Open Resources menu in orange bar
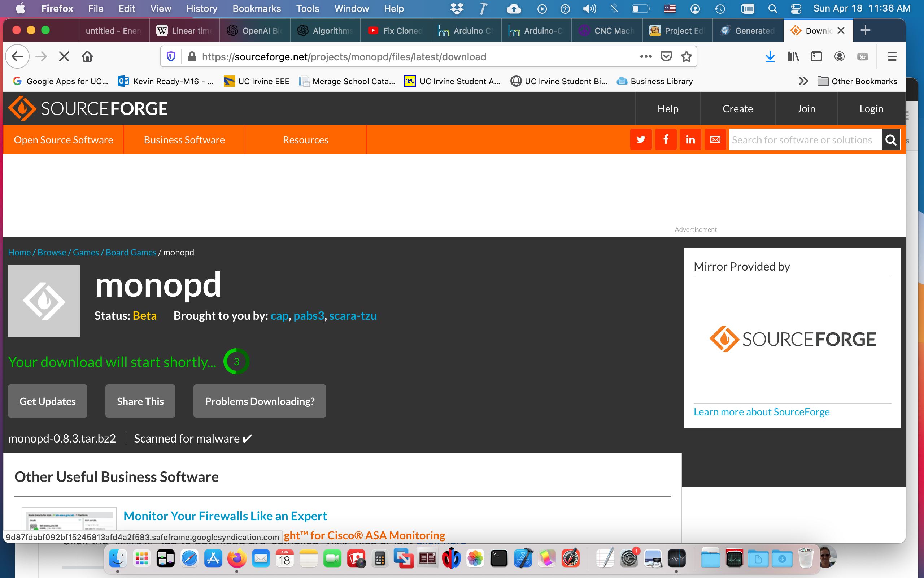The width and height of the screenshot is (924, 578). point(305,139)
